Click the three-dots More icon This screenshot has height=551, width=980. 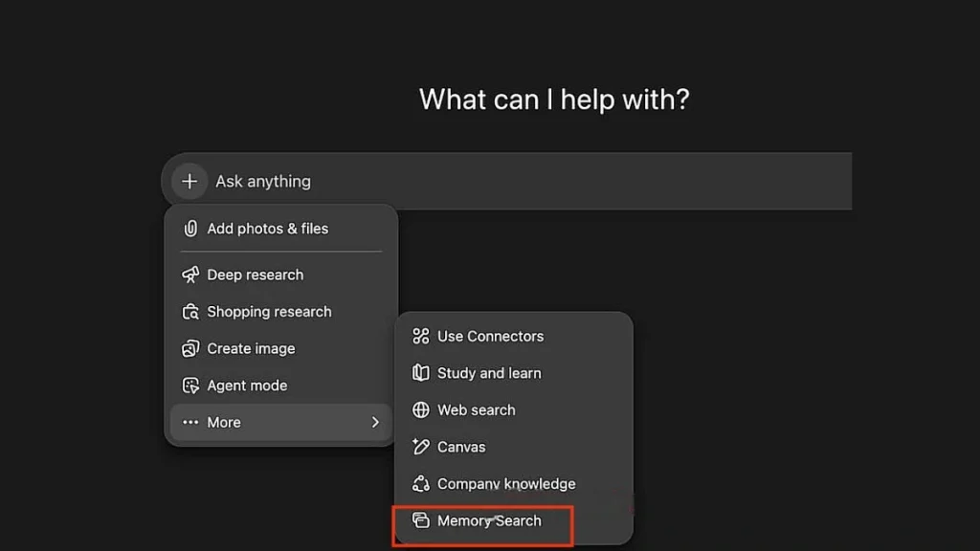[x=190, y=422]
